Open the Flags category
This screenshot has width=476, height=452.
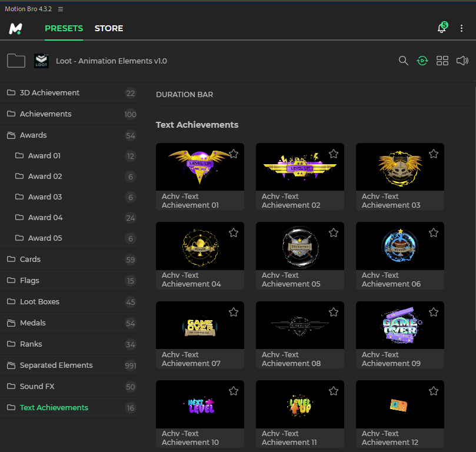point(69,281)
